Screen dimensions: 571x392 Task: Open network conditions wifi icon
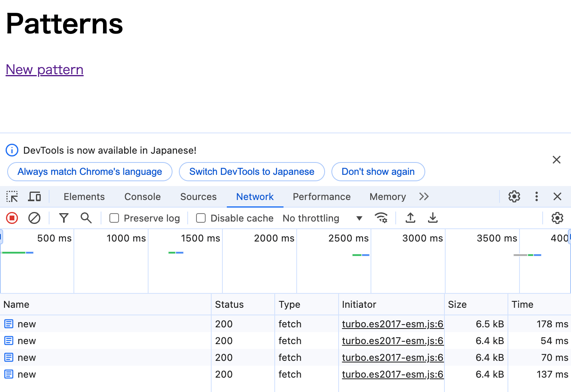pos(381,218)
